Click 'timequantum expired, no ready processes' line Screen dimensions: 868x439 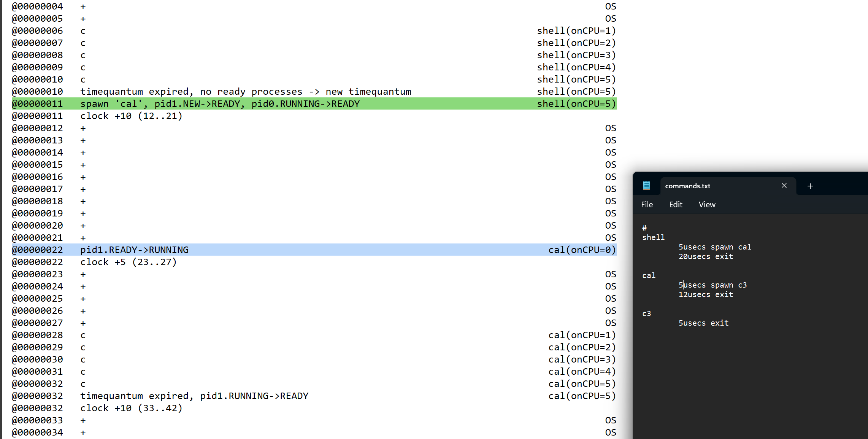pyautogui.click(x=246, y=92)
